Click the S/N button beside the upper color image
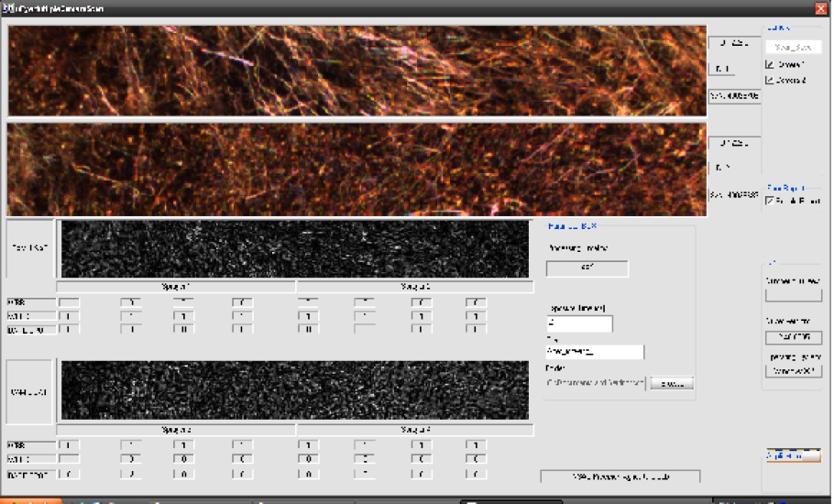Screen dimensions: 834x504 (x=734, y=96)
